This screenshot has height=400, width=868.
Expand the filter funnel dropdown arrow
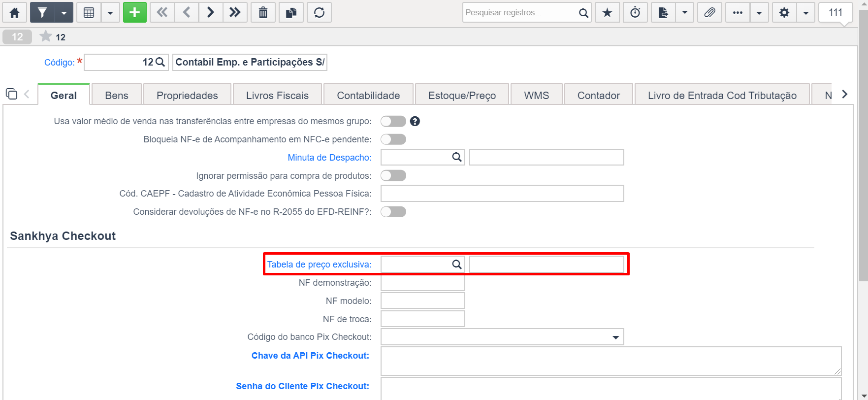pyautogui.click(x=64, y=12)
